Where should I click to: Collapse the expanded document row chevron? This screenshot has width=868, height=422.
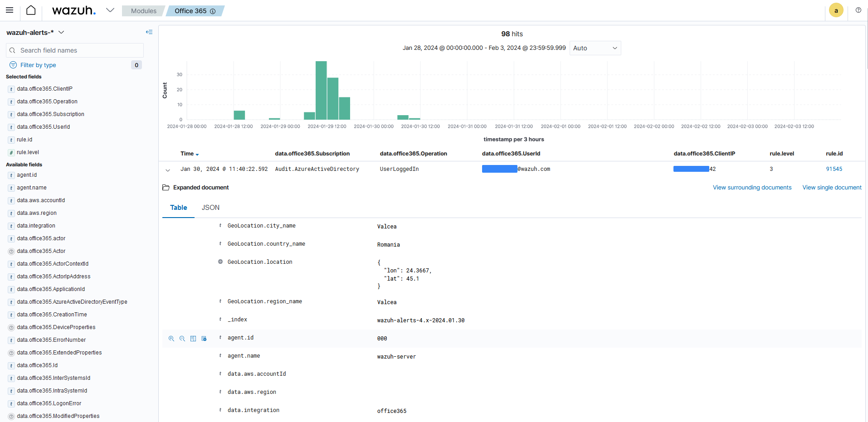tap(168, 170)
